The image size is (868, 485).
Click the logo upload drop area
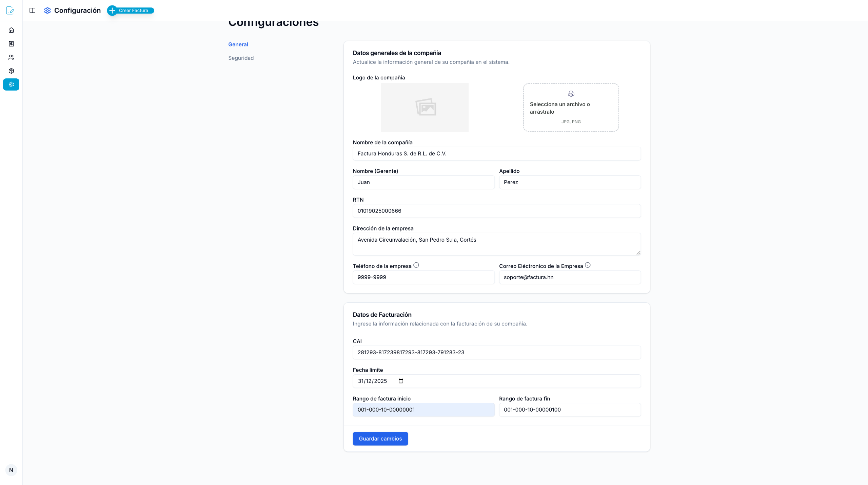click(571, 107)
